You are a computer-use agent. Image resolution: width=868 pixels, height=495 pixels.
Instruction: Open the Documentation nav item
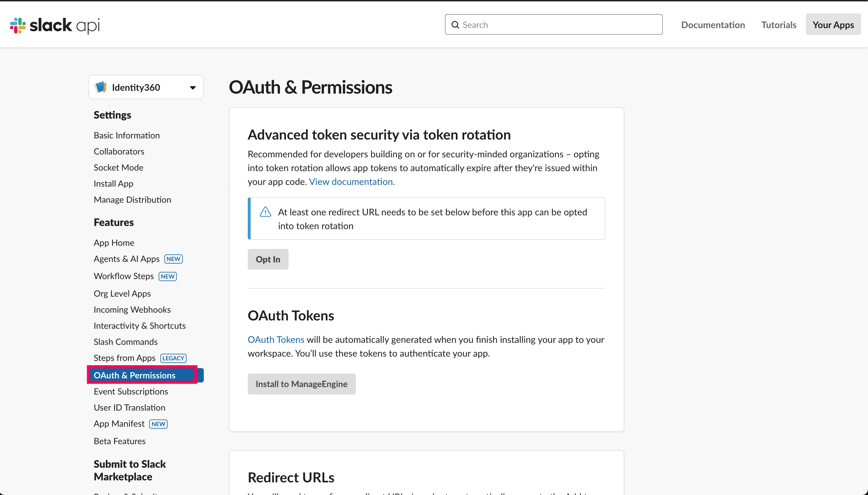click(x=713, y=25)
